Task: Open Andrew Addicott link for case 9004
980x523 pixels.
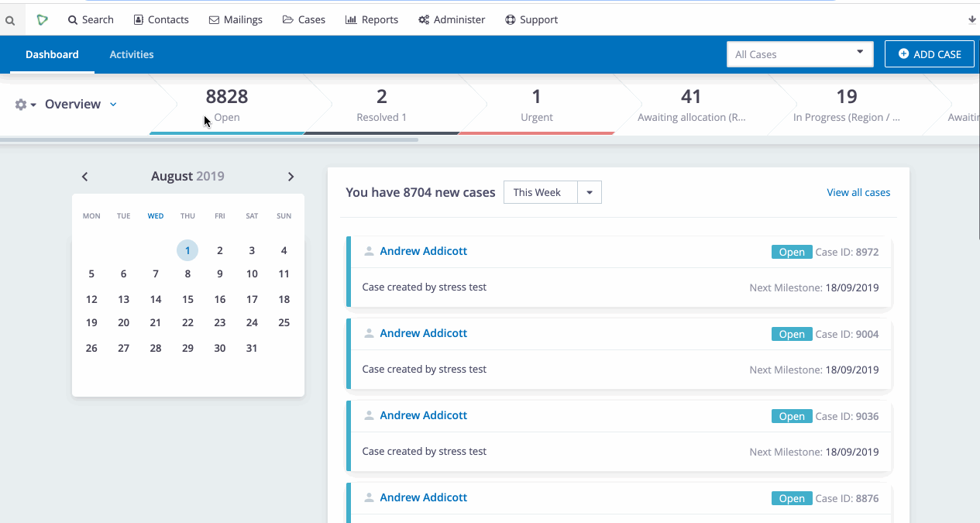Action: (x=423, y=333)
